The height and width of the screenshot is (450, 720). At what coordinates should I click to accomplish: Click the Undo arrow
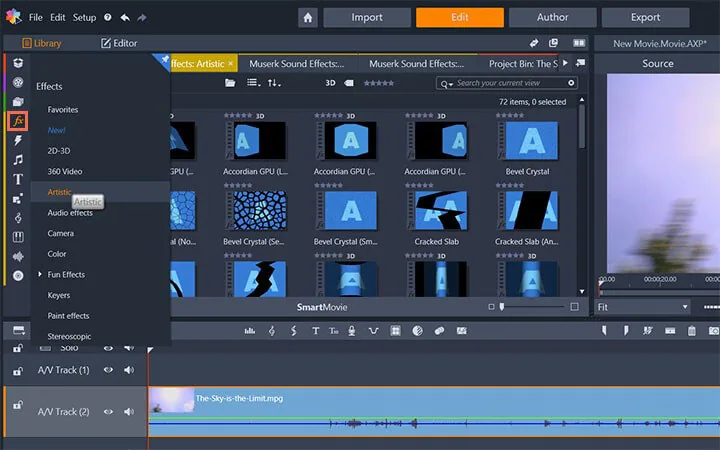[x=125, y=17]
